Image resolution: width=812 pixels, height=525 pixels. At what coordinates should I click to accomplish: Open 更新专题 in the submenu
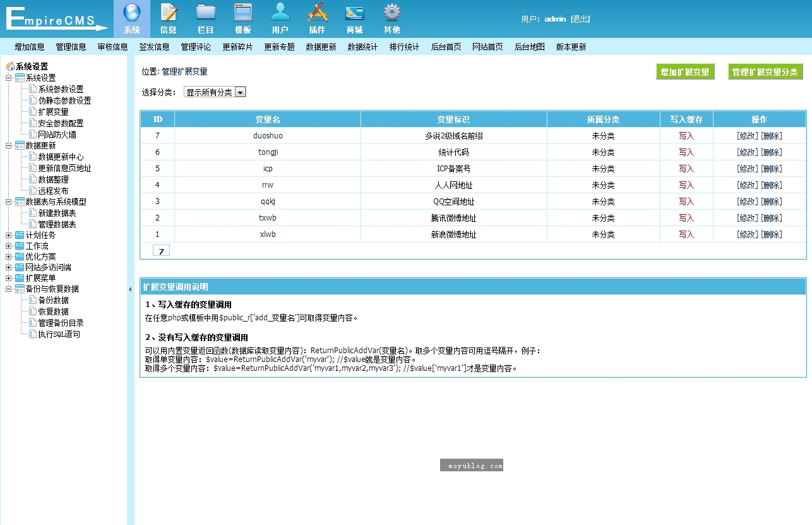pyautogui.click(x=280, y=47)
